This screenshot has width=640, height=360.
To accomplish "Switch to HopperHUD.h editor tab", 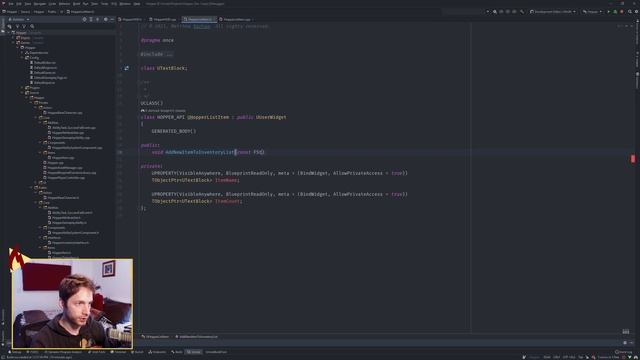I will pos(131,19).
